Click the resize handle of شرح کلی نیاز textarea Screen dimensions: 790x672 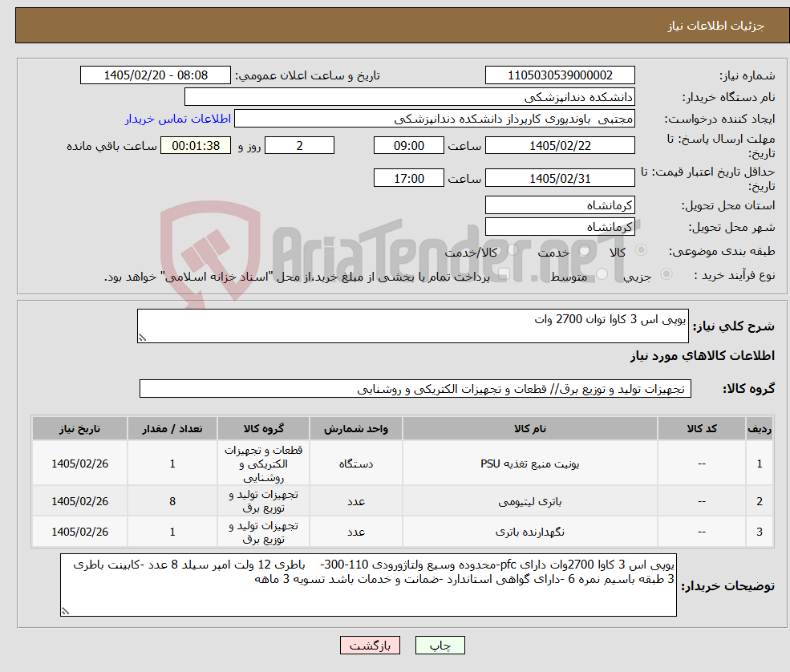(142, 338)
